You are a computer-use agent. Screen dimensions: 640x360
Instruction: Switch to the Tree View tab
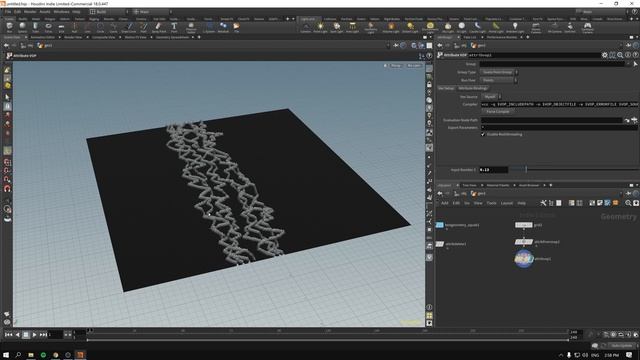click(x=469, y=185)
